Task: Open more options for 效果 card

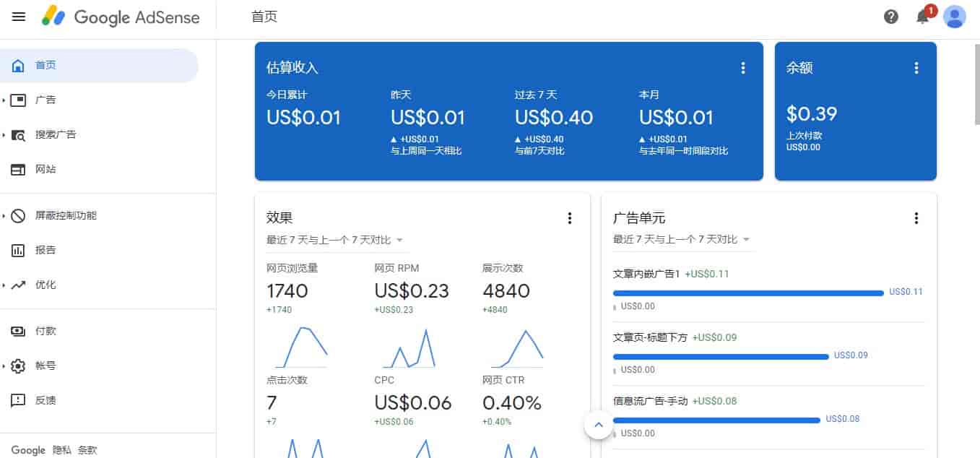Action: [x=570, y=218]
